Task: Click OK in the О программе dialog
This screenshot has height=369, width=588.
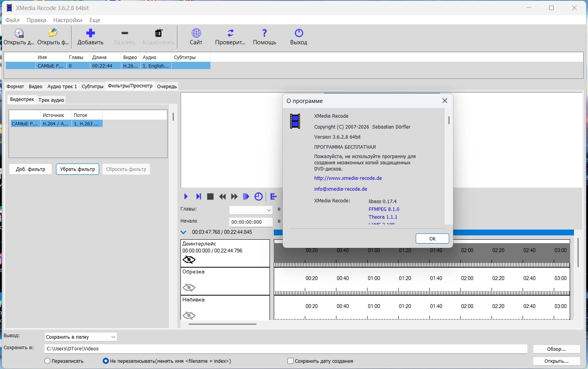Action: (432, 238)
